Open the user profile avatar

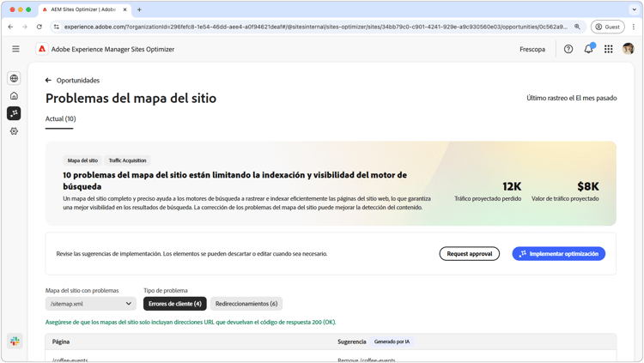pyautogui.click(x=628, y=49)
